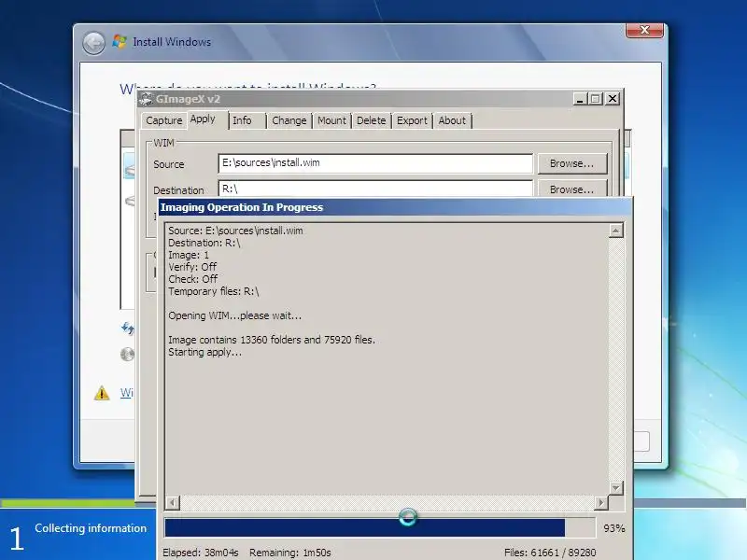Open the Change tab

coord(289,120)
